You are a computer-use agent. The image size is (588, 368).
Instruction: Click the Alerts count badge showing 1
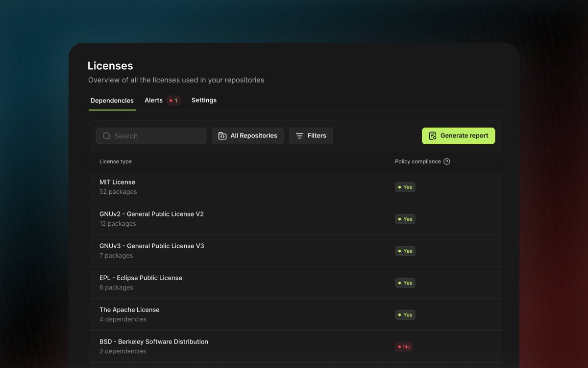tap(173, 101)
